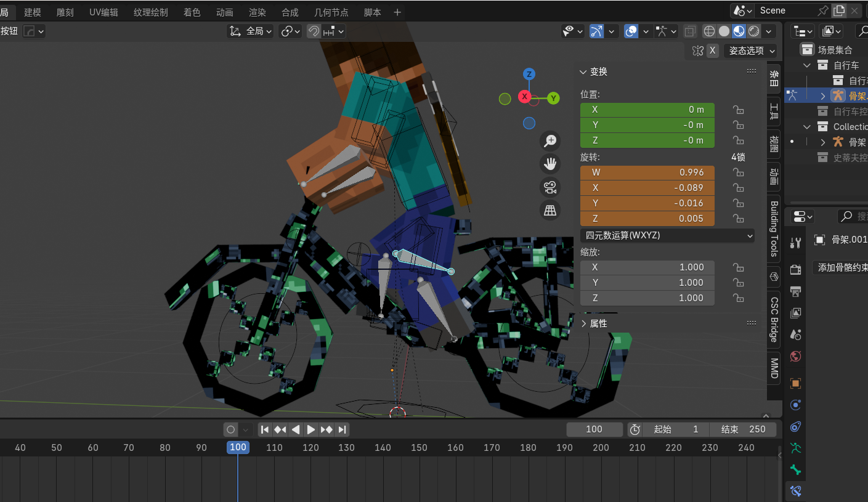Open the Tool properties tab with wrench icon

[x=795, y=243]
